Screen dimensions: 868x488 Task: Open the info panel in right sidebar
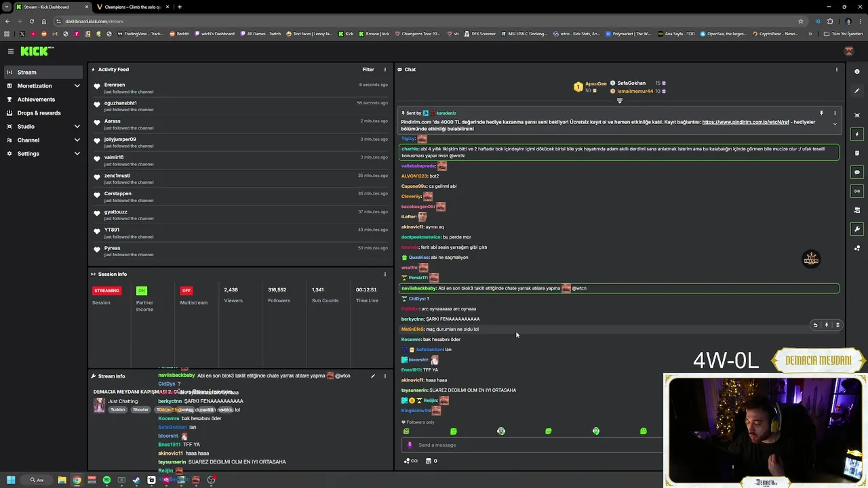pos(857,71)
